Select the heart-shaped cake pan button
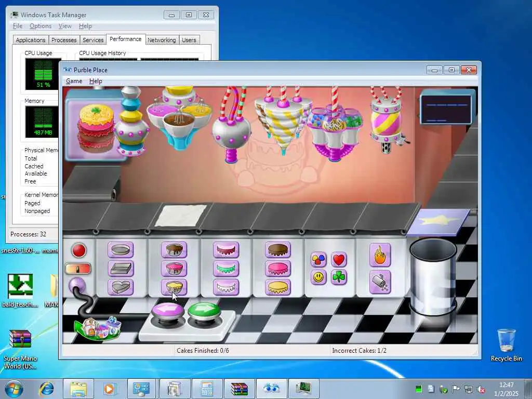The height and width of the screenshot is (399, 532). (x=121, y=287)
